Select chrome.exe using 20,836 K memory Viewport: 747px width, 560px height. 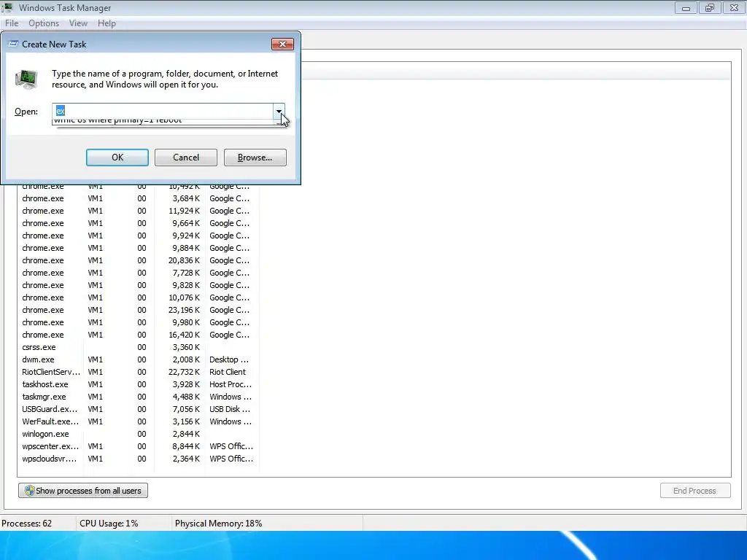click(138, 260)
